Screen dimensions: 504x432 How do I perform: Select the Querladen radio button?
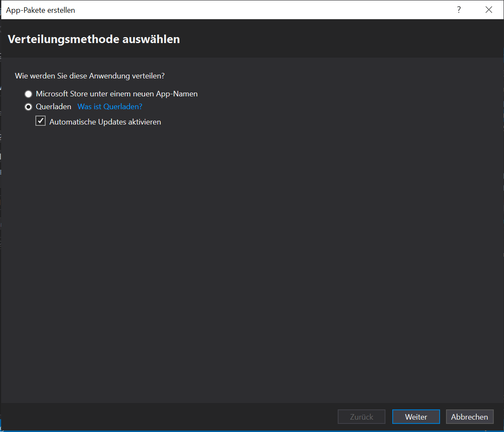pyautogui.click(x=28, y=107)
